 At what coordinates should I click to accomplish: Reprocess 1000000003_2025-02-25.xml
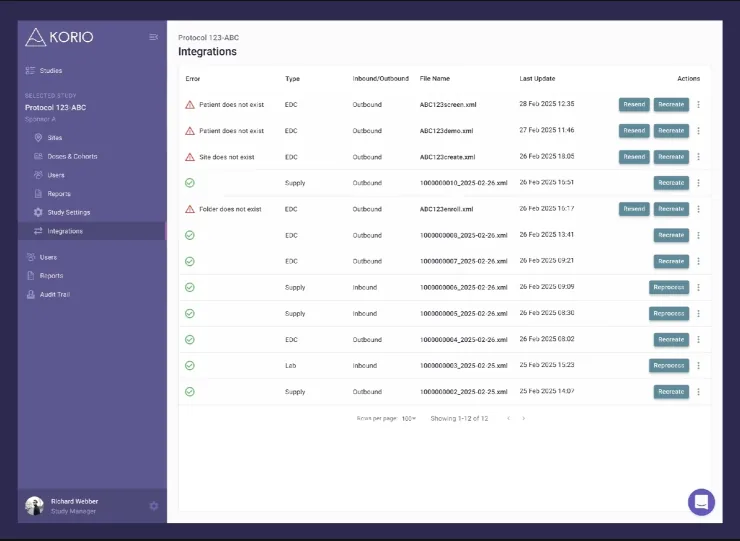point(669,365)
